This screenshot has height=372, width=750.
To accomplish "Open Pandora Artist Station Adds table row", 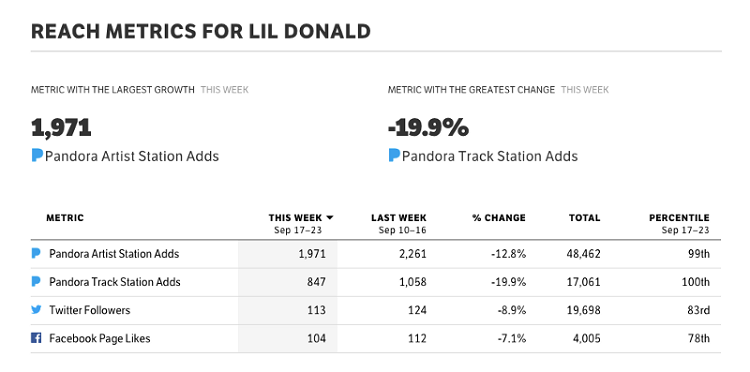I will pyautogui.click(x=375, y=253).
